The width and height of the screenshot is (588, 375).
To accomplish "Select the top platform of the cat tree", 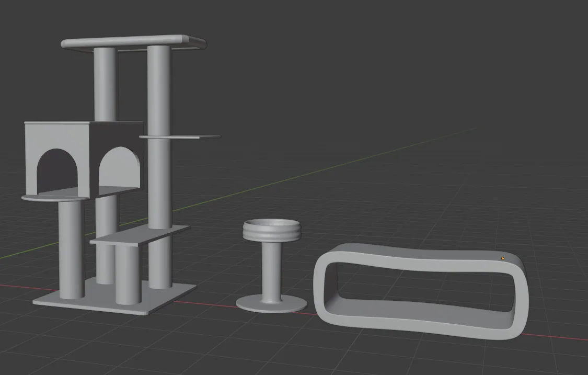I will (x=133, y=42).
